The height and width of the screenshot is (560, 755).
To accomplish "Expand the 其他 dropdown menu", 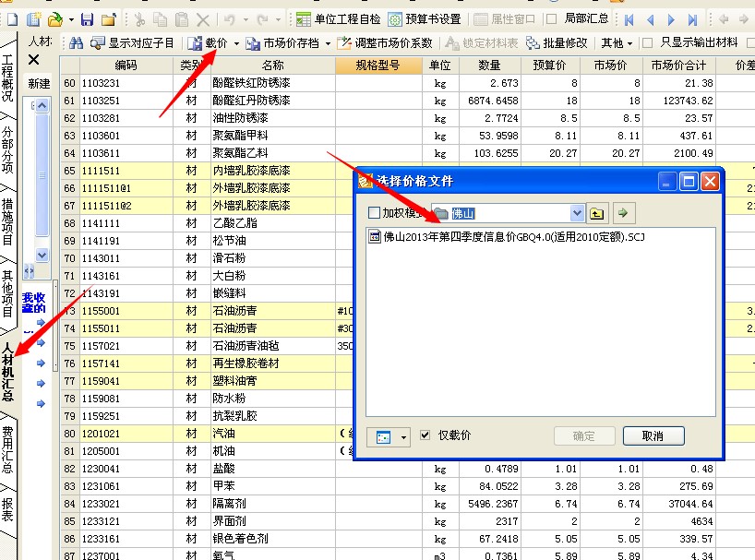I will (616, 43).
